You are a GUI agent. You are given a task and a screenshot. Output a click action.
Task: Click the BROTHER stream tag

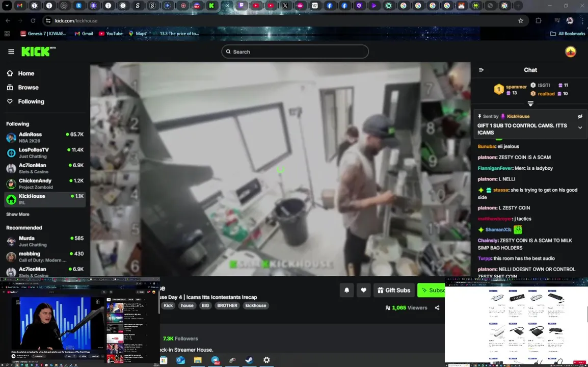pyautogui.click(x=227, y=305)
